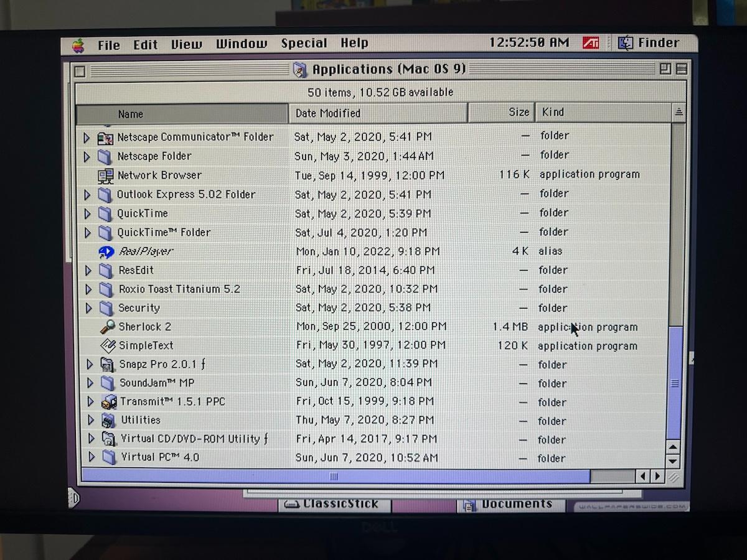The width and height of the screenshot is (747, 560).
Task: Open the Finder application switcher menu
Action: (649, 43)
